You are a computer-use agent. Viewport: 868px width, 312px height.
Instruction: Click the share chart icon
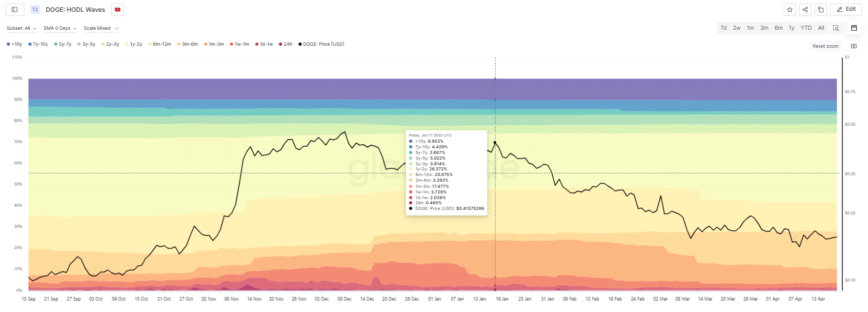(x=805, y=10)
